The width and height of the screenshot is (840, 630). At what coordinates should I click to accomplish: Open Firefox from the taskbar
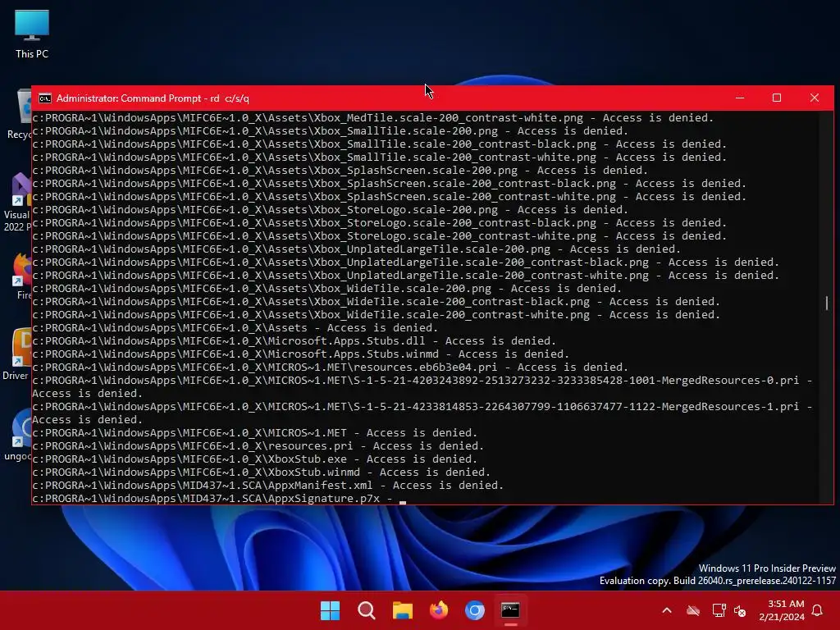pyautogui.click(x=439, y=610)
